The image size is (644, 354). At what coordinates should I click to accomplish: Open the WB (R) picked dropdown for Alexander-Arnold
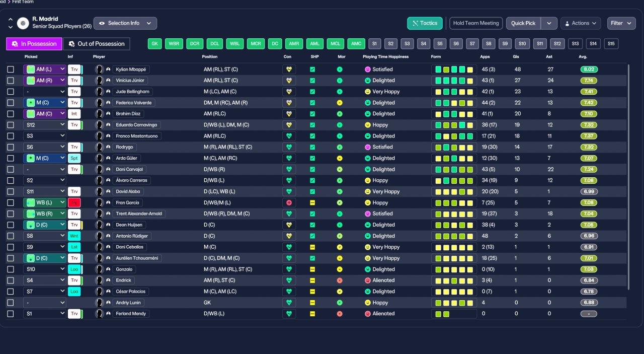coord(45,214)
